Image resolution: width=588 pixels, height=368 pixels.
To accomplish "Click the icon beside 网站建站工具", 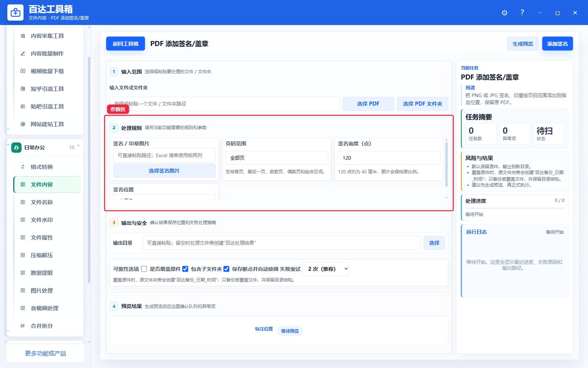I will pos(23,124).
